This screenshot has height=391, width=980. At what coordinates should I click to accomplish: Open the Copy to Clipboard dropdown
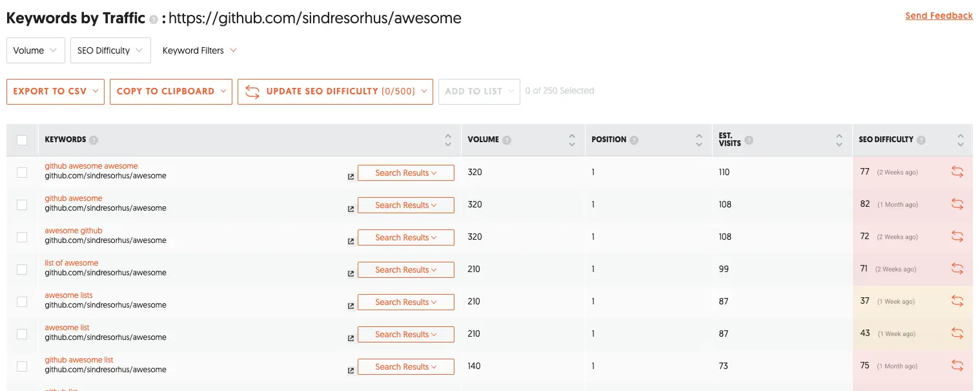click(171, 91)
